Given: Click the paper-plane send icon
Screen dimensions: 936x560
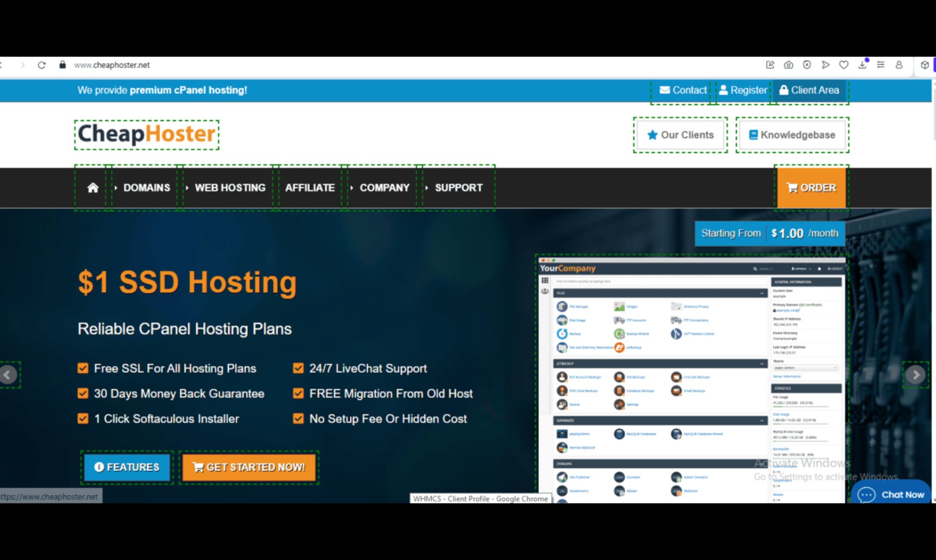Looking at the screenshot, I should [826, 65].
